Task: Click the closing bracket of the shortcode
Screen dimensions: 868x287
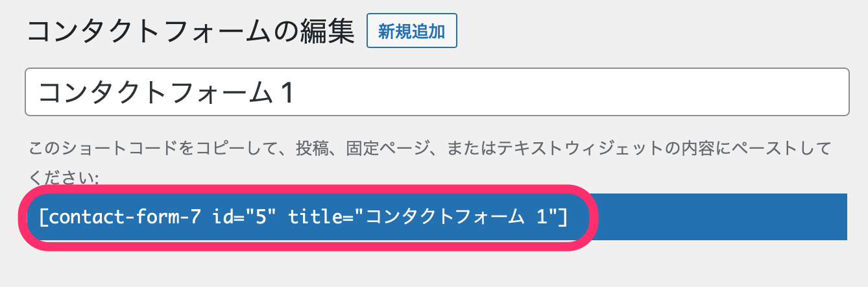Action: tap(564, 217)
